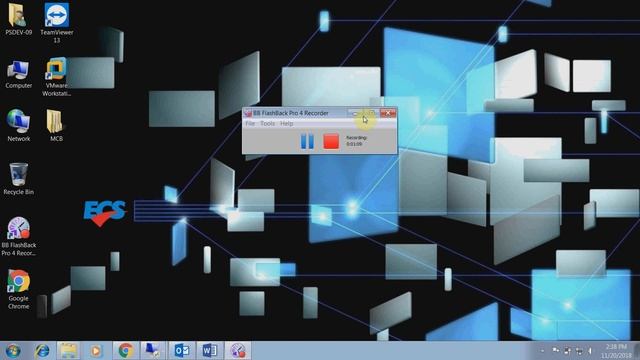
Task: Open the Action Center flag in system tray
Action: click(555, 351)
